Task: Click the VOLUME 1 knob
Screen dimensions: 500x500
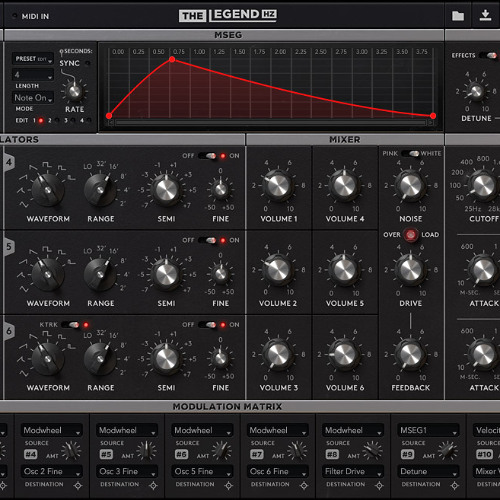Action: click(x=278, y=185)
